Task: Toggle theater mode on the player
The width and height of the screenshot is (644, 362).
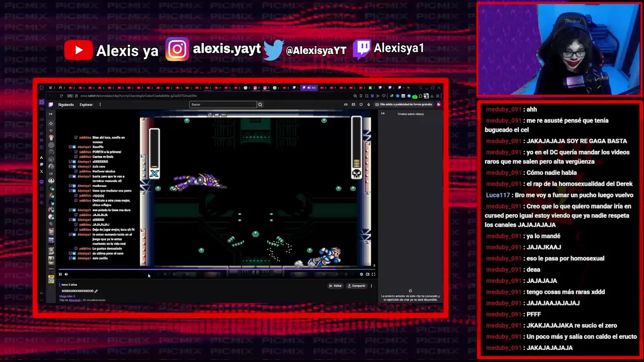Action: click(x=367, y=274)
